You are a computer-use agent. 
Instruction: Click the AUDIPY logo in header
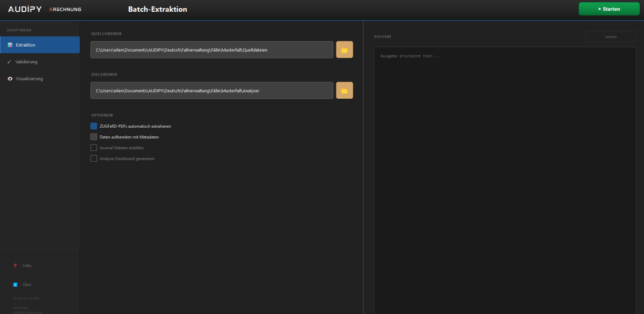pos(25,9)
